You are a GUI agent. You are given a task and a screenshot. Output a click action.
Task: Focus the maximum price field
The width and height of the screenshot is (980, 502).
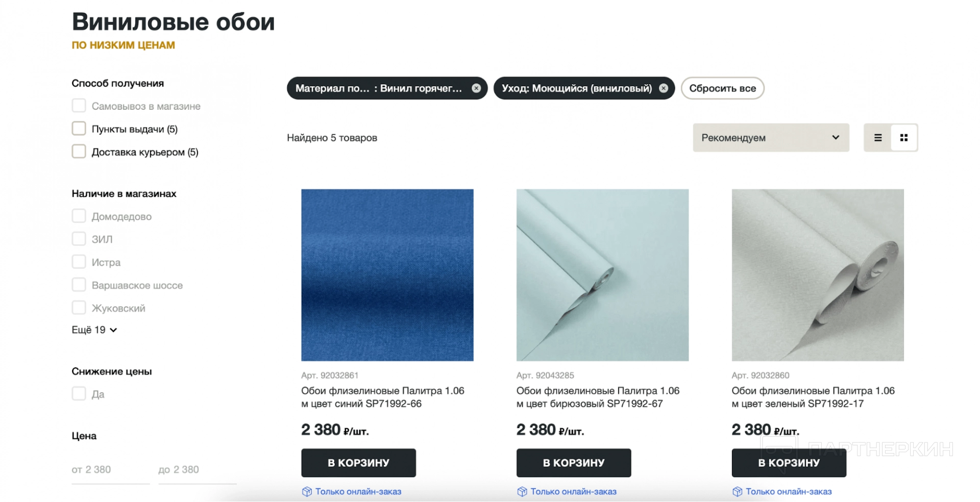click(197, 470)
